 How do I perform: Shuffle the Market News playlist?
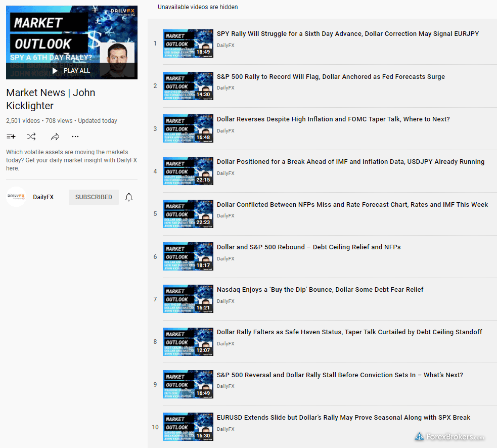click(x=31, y=137)
